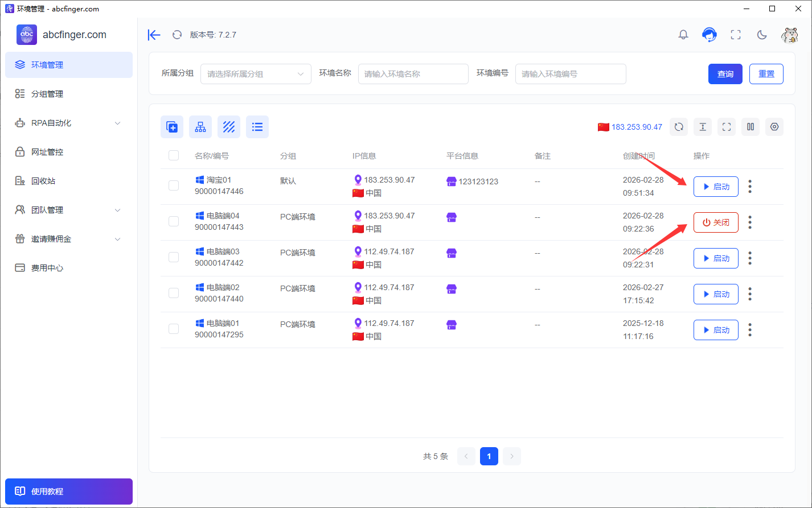The height and width of the screenshot is (508, 812).
Task: Expand the 邀请赚佣金 menu
Action: pos(69,239)
